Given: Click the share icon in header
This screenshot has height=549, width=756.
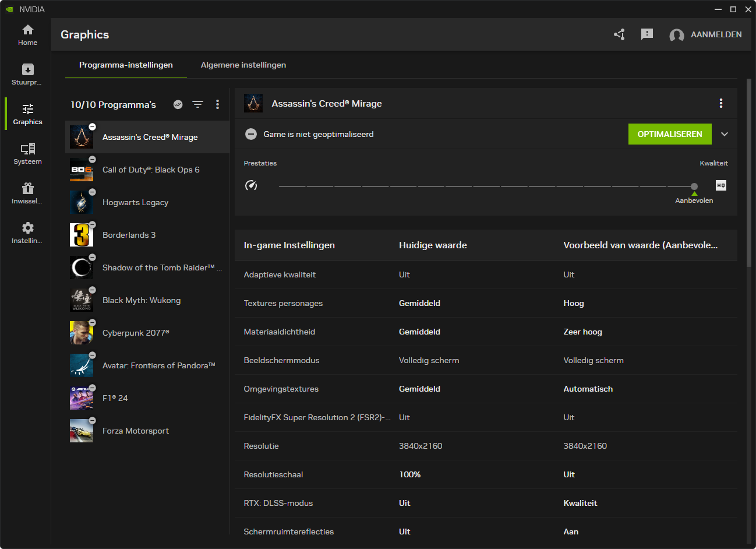Looking at the screenshot, I should (x=619, y=34).
